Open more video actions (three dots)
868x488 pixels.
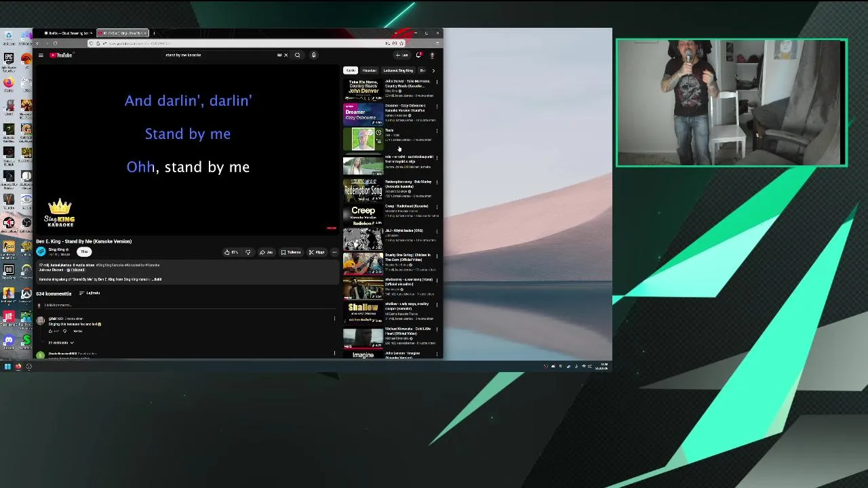point(334,252)
